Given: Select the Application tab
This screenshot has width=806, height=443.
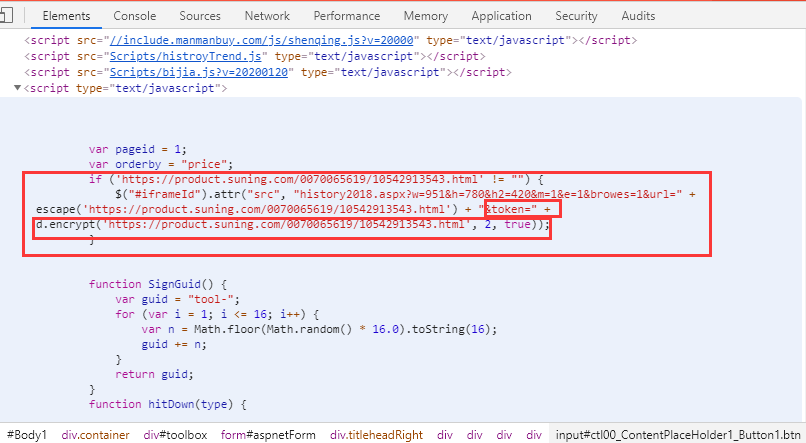Looking at the screenshot, I should pos(502,16).
